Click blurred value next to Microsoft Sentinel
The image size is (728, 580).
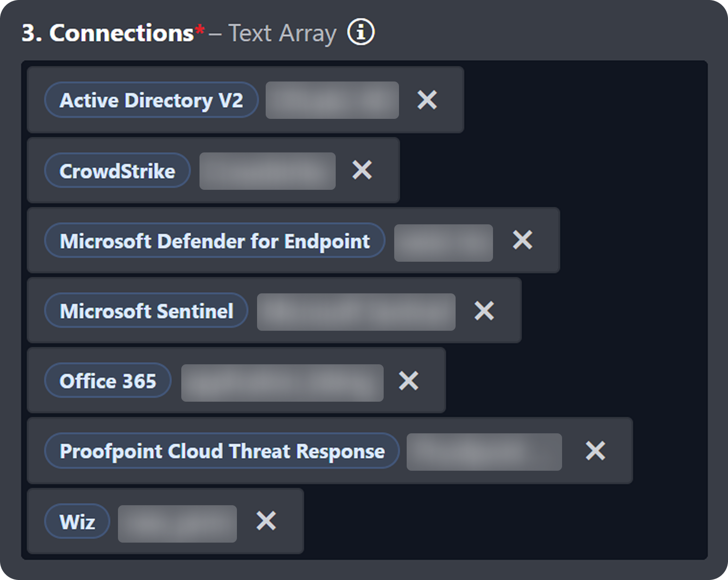pos(356,312)
